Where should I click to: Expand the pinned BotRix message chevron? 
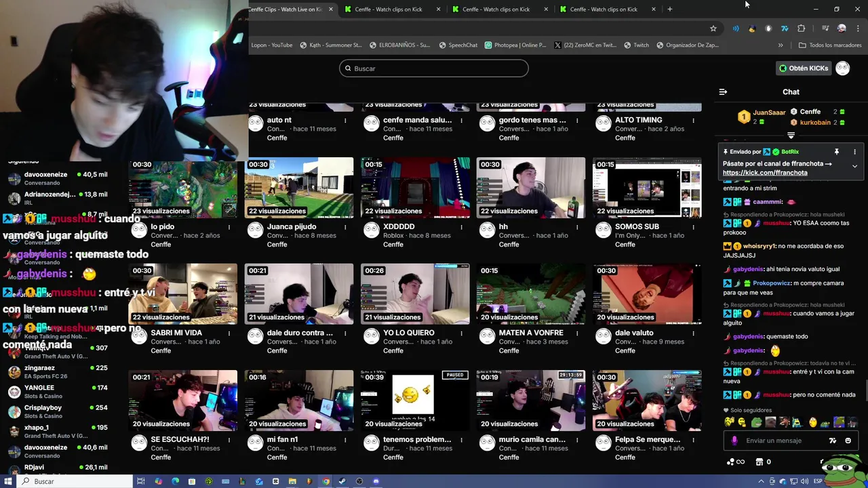click(x=854, y=166)
